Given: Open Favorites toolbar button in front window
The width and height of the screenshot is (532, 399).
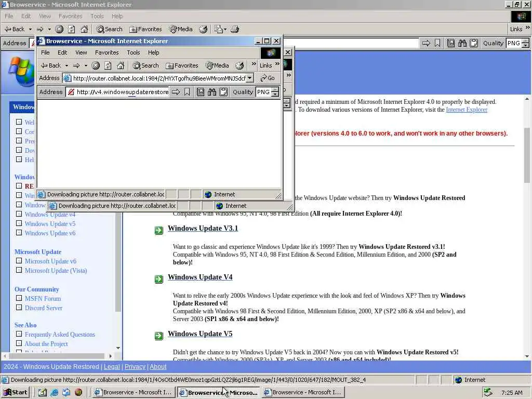Looking at the screenshot, I should [x=182, y=65].
